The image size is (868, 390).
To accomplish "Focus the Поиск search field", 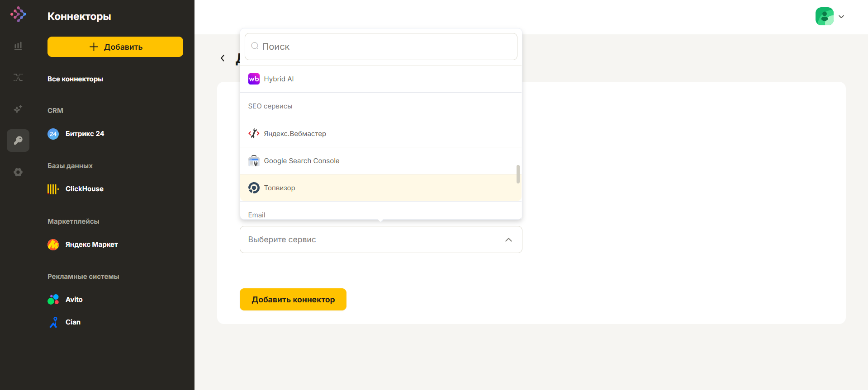I will [x=381, y=47].
